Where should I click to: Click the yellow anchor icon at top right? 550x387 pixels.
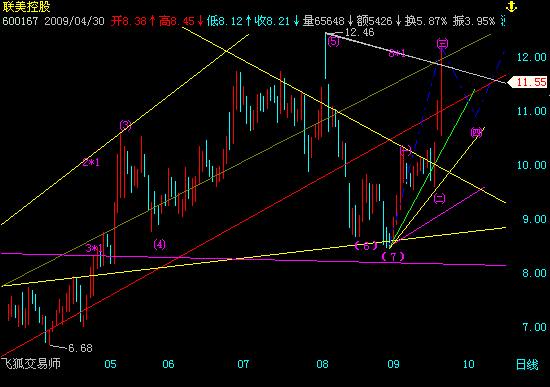point(511,6)
